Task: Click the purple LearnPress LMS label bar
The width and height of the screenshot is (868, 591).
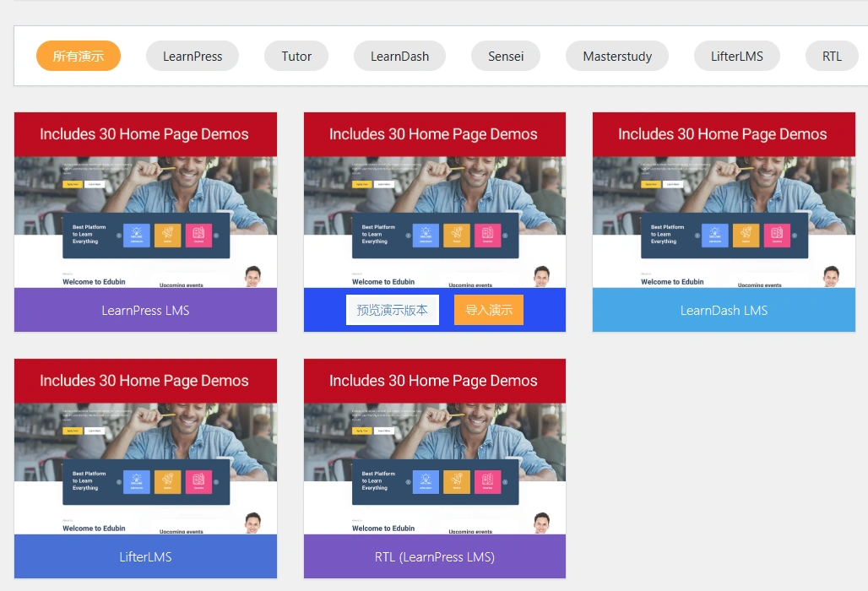Action: (145, 311)
